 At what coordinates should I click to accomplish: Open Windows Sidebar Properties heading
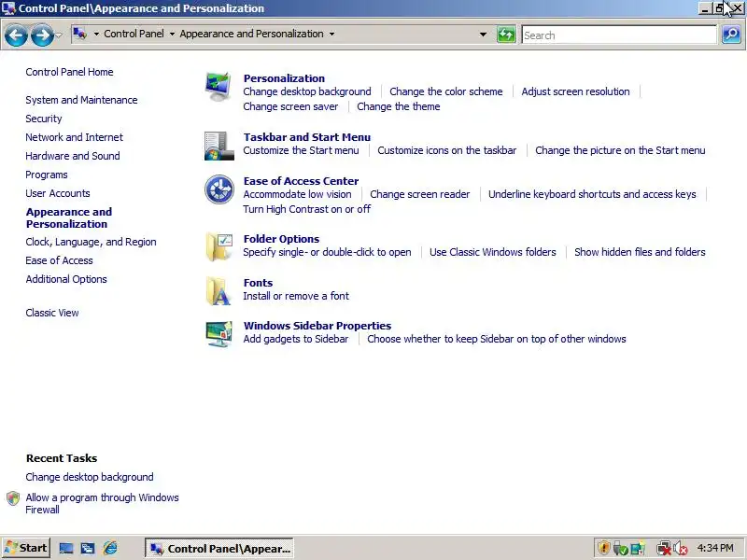[317, 326]
